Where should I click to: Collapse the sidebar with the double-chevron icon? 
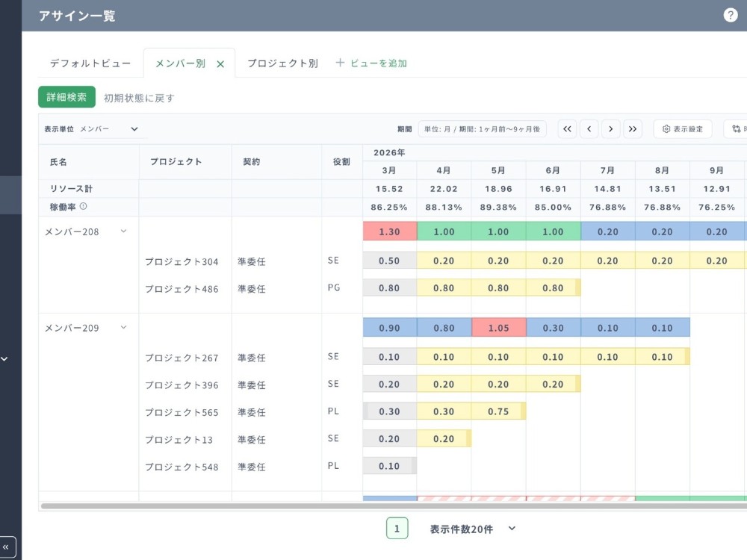[x=6, y=547]
